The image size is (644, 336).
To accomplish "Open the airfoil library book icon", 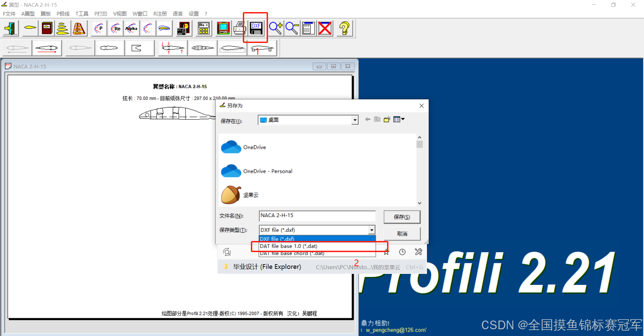I will point(47,28).
